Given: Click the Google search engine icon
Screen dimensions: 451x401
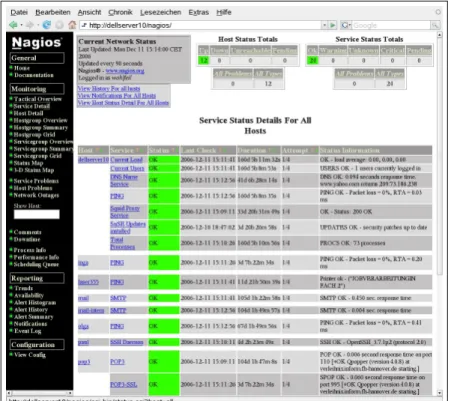Looking at the screenshot, I should 345,25.
